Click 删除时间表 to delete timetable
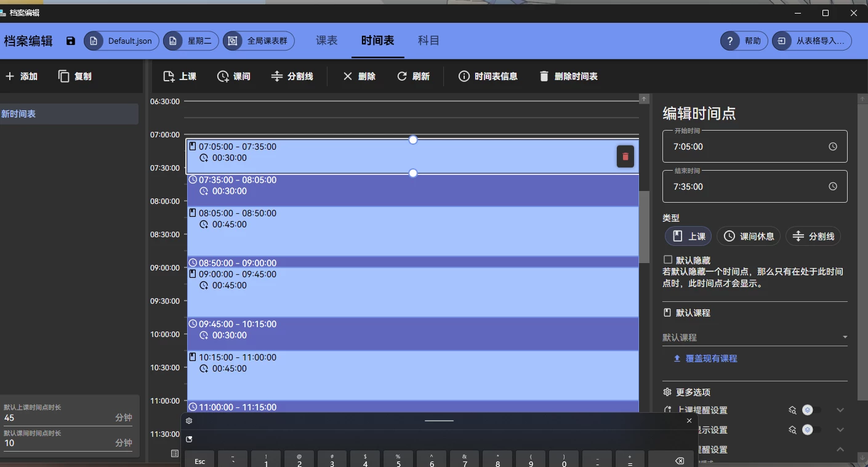868x467 pixels. coord(568,76)
